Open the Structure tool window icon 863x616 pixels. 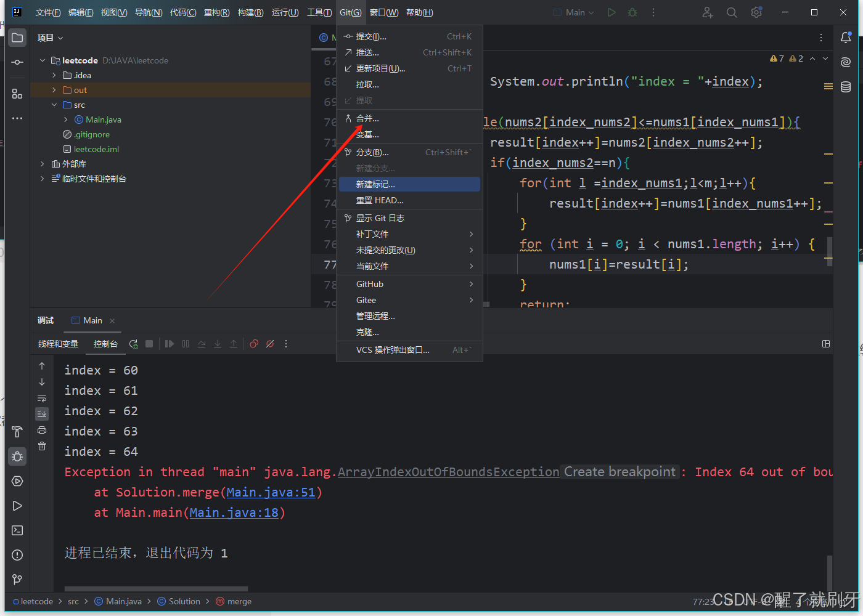[17, 94]
